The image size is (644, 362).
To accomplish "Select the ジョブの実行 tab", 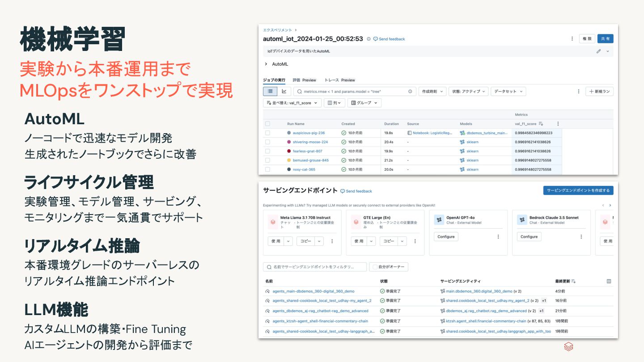I will [x=274, y=80].
